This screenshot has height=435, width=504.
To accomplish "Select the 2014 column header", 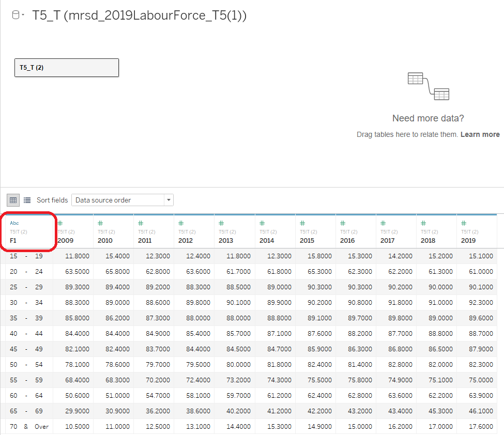I will tap(267, 240).
